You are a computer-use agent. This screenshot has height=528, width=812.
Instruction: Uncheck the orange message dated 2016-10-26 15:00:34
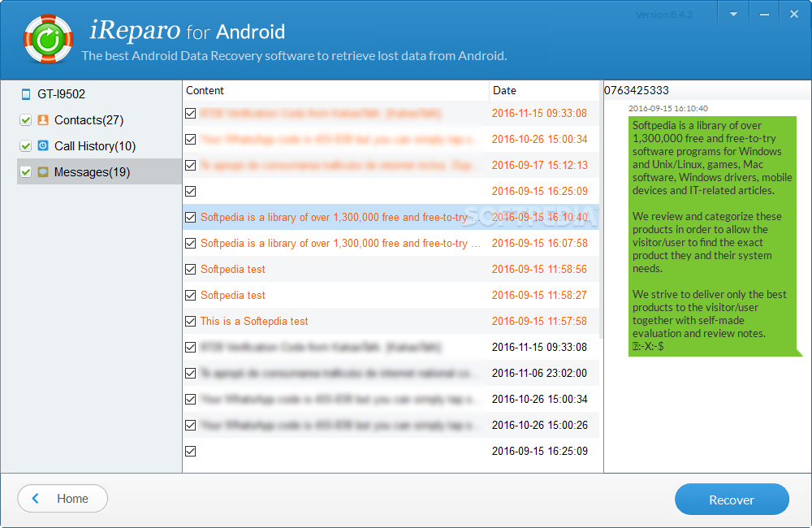191,139
